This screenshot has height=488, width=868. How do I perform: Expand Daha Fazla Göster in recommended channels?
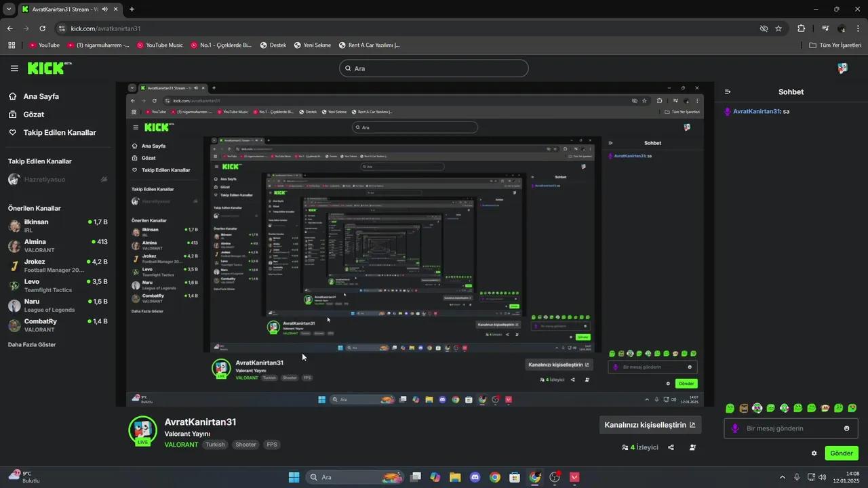coord(32,344)
